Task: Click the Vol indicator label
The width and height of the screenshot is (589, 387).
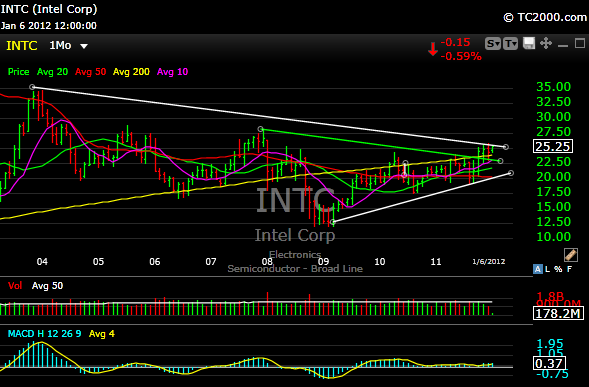Action: pyautogui.click(x=15, y=286)
